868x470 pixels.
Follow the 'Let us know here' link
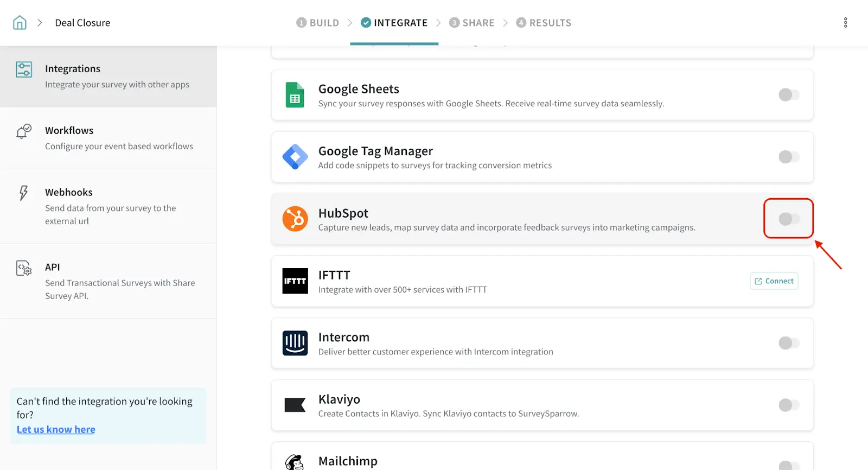pos(56,429)
